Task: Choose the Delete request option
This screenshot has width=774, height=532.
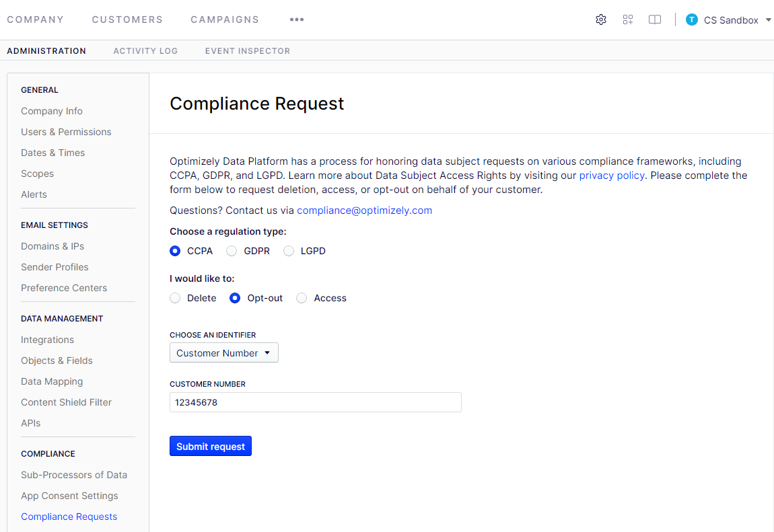Action: (x=176, y=298)
